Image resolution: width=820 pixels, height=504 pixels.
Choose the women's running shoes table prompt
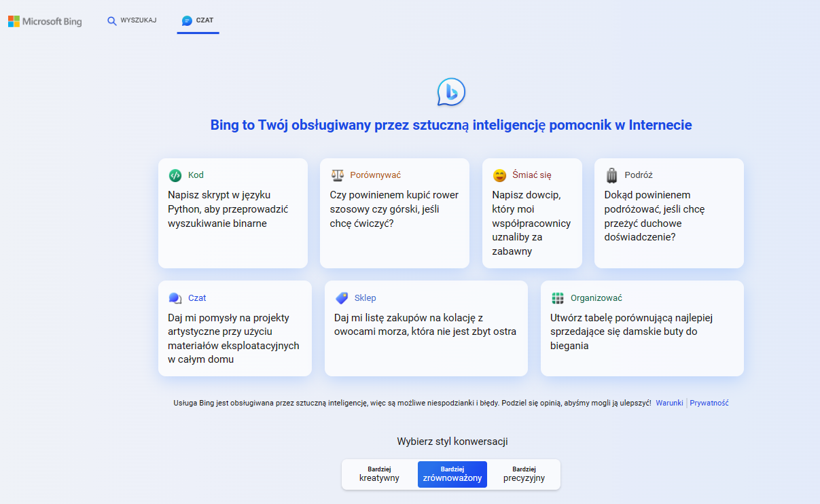coord(642,328)
